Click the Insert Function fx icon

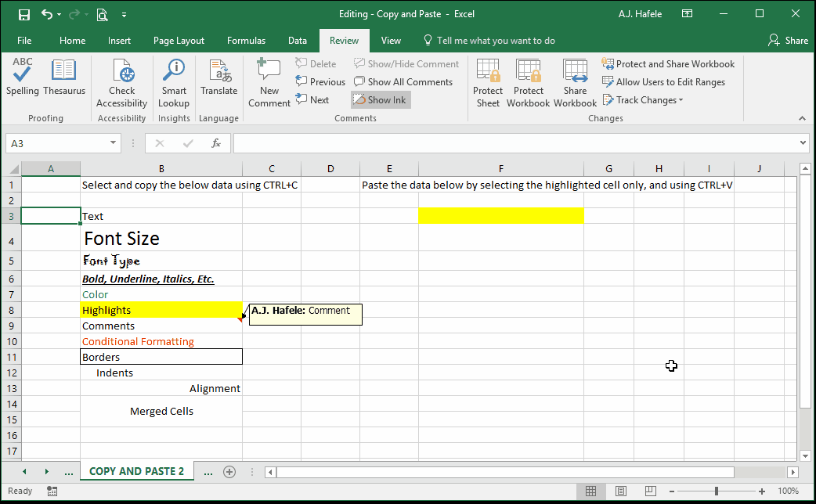tap(215, 143)
